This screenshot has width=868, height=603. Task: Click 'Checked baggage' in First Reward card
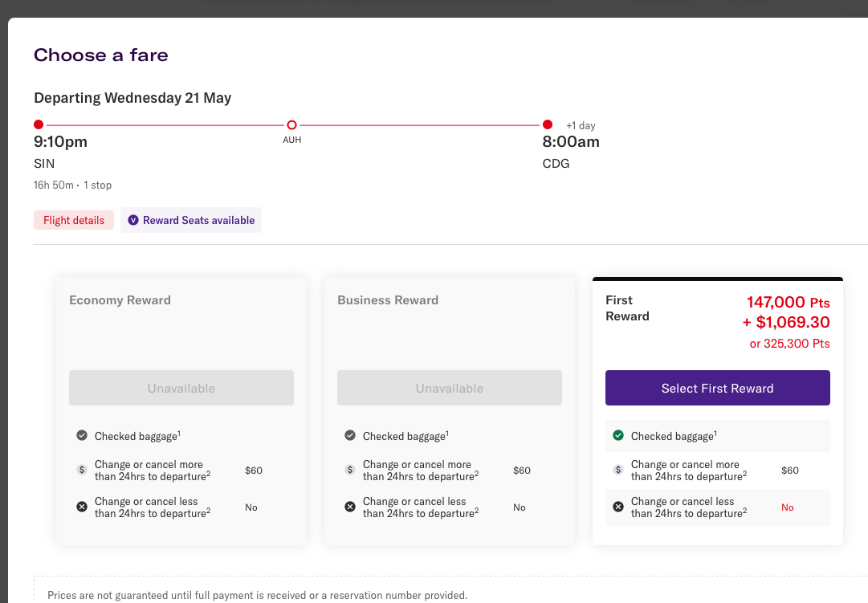click(674, 436)
